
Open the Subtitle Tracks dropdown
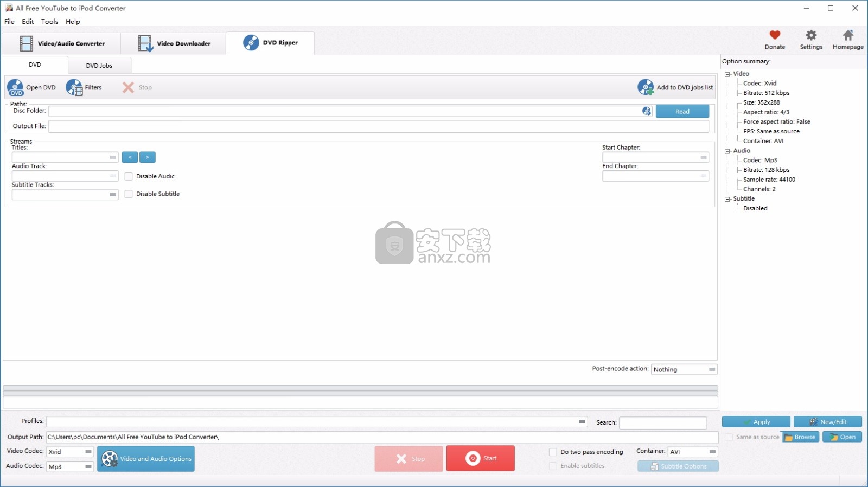point(65,195)
